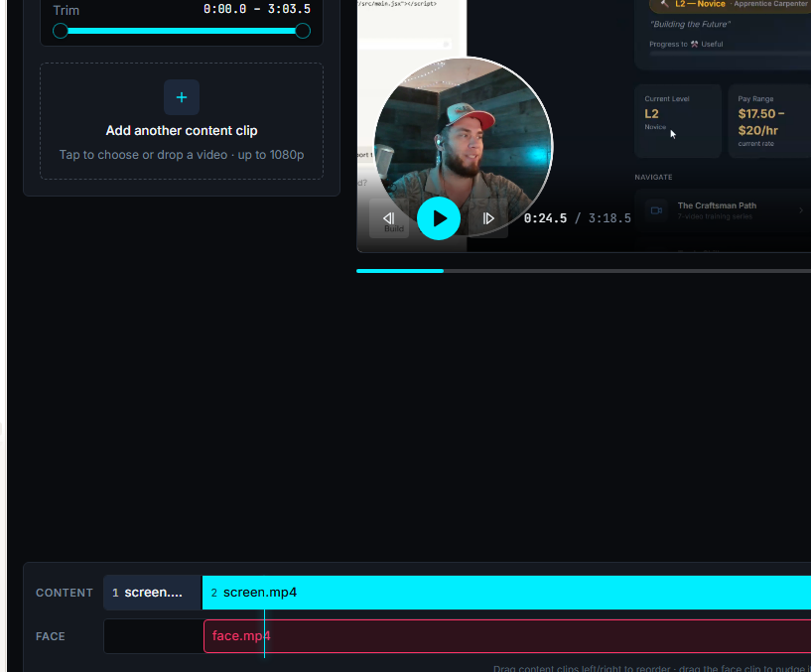Select content clip 2 screen.mp4
811x672 pixels.
point(506,593)
